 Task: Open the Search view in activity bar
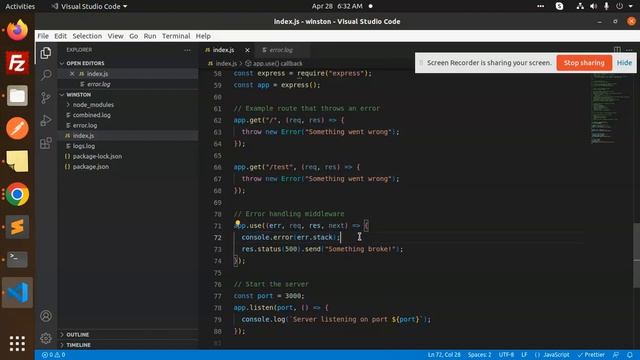[46, 75]
